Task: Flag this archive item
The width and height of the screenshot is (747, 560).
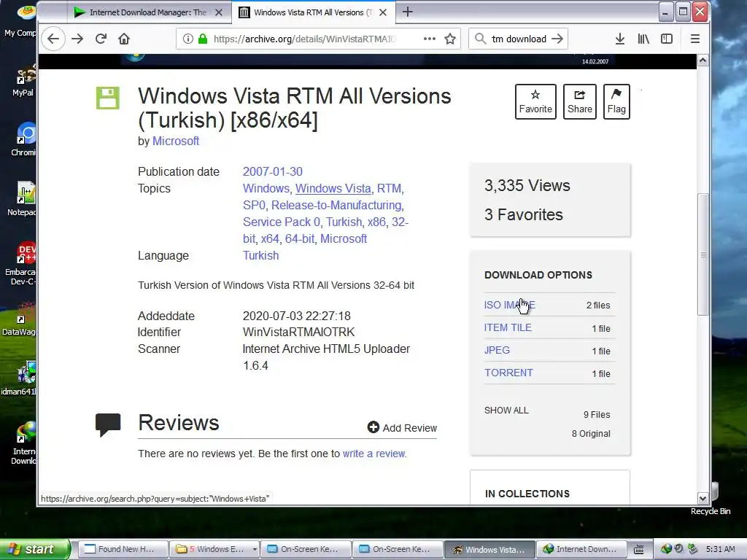Action: (x=616, y=101)
